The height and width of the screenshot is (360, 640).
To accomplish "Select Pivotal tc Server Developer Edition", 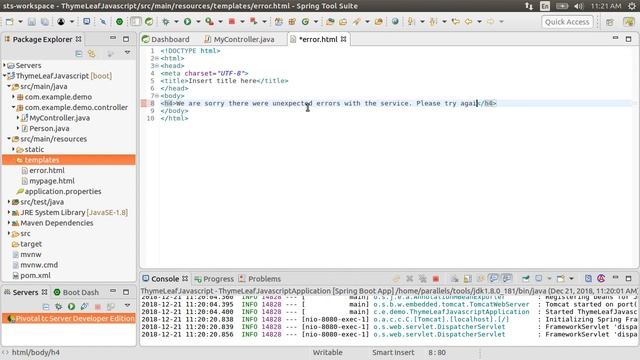I will (x=69, y=318).
